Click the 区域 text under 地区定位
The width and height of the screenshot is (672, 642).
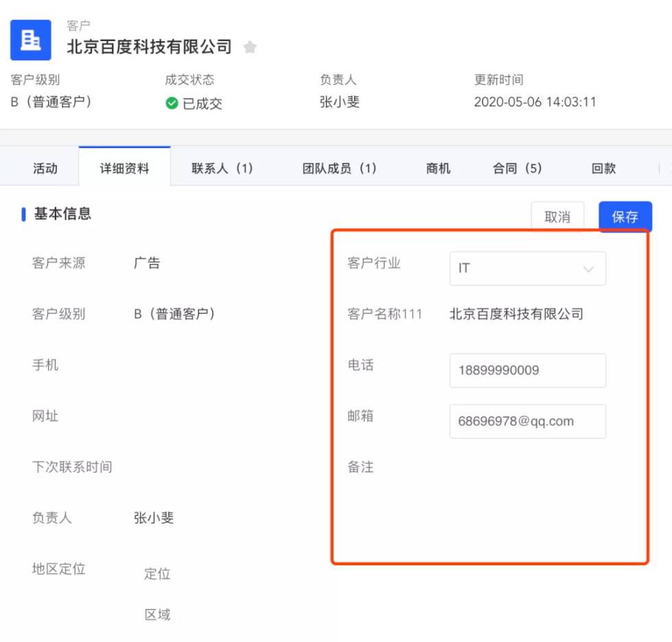click(x=157, y=615)
